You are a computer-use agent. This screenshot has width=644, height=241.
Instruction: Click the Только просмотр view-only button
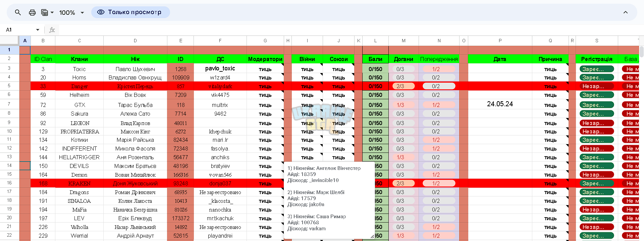pos(130,12)
